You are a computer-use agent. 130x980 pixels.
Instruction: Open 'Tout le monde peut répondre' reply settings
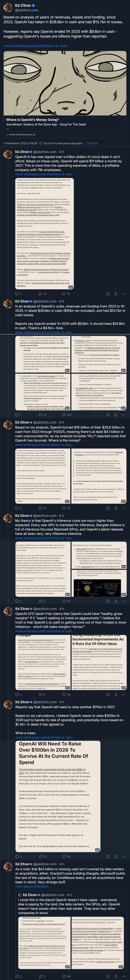pos(61,143)
